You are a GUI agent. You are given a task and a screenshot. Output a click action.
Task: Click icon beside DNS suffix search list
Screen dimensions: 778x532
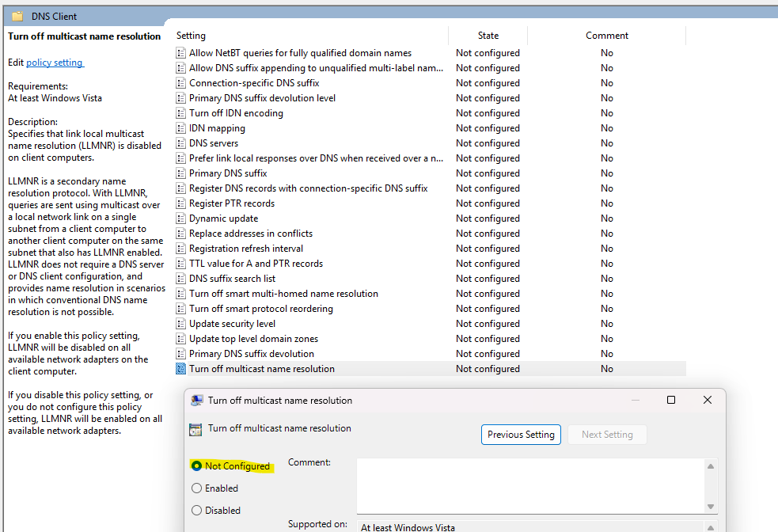(181, 279)
